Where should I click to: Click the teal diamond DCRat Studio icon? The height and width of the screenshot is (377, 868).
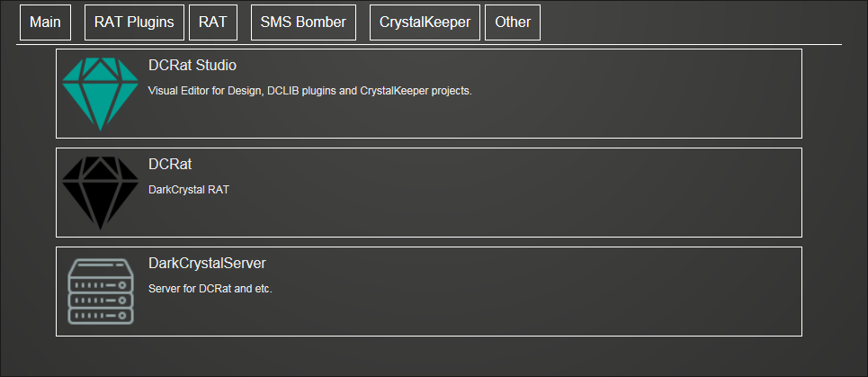pos(100,94)
